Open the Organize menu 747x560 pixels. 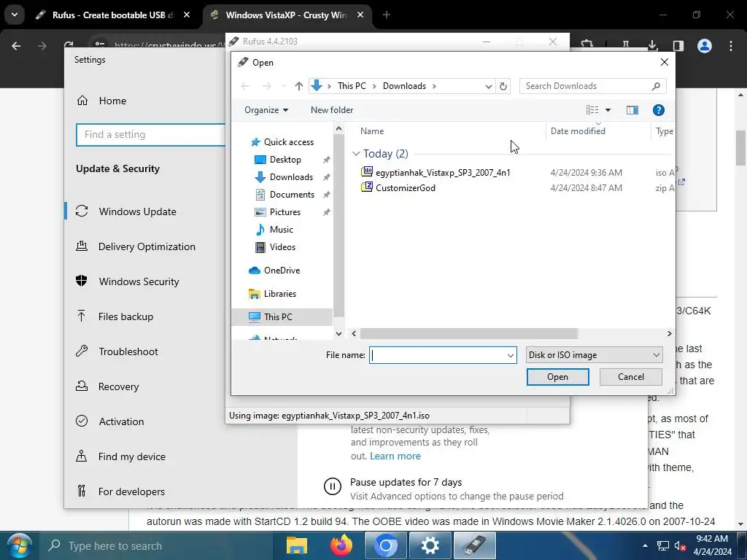(x=266, y=110)
